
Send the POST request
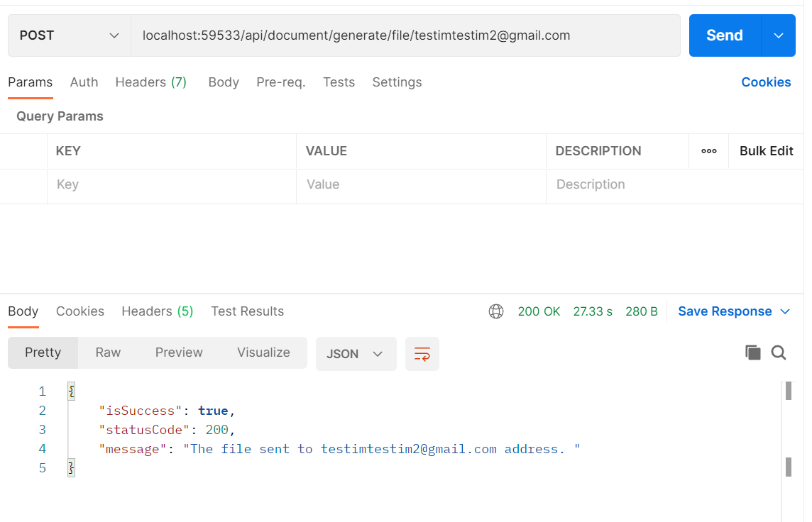724,35
